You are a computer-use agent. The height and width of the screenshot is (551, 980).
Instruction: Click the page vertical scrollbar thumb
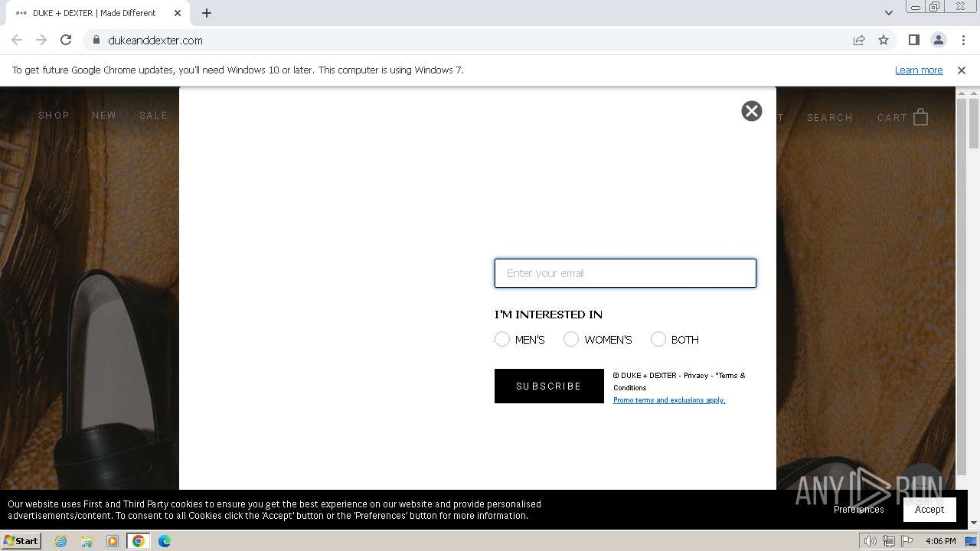click(974, 123)
